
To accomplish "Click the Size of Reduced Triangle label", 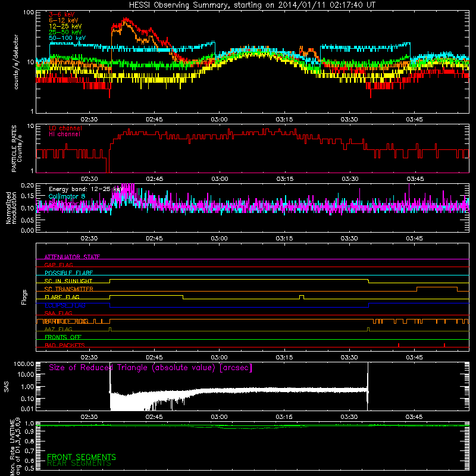I will pos(151,368).
